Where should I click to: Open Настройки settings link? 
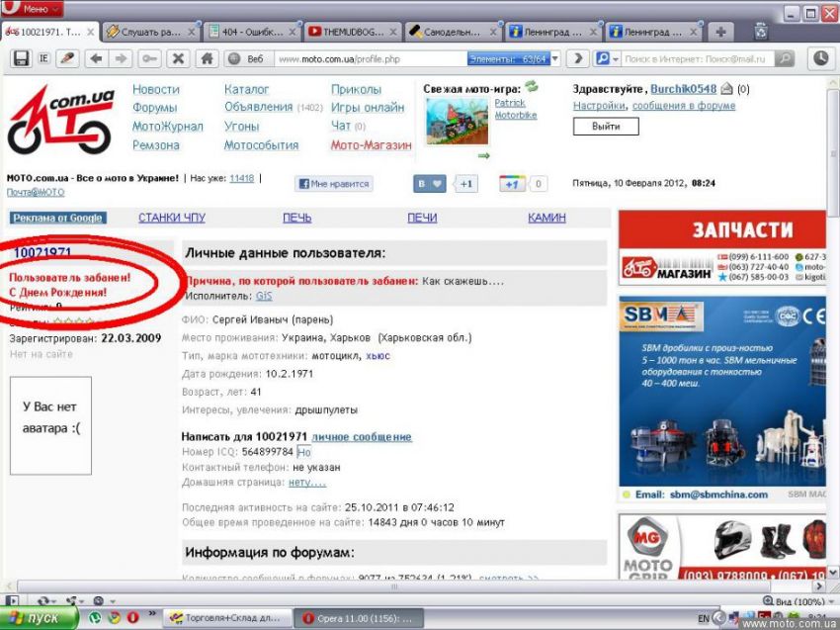click(x=599, y=106)
